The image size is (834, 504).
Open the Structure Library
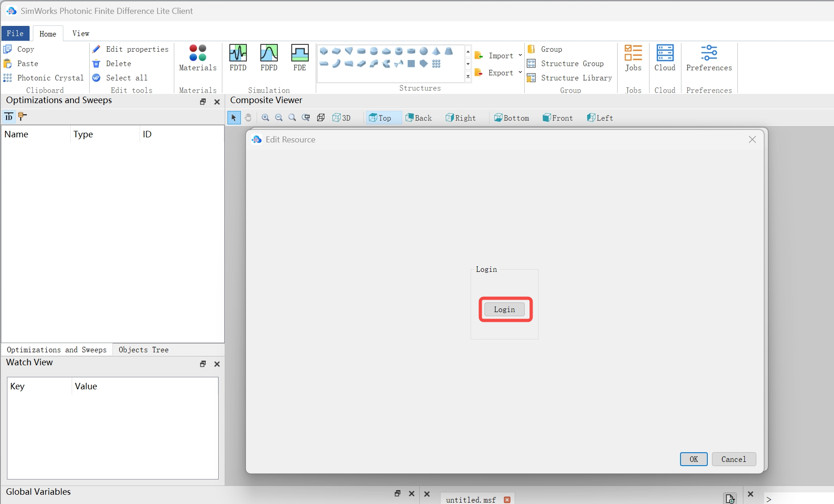click(x=570, y=78)
